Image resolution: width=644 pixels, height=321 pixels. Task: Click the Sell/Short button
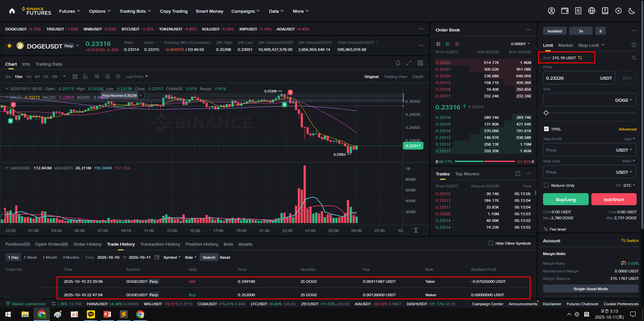pos(614,200)
